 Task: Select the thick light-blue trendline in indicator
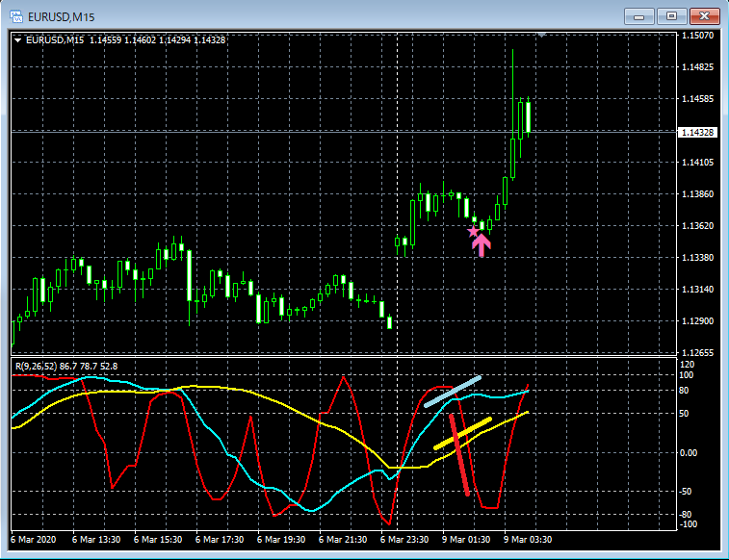(453, 392)
